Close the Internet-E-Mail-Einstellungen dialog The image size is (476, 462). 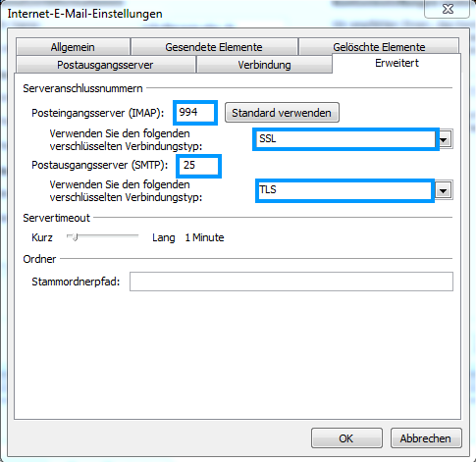(448, 9)
